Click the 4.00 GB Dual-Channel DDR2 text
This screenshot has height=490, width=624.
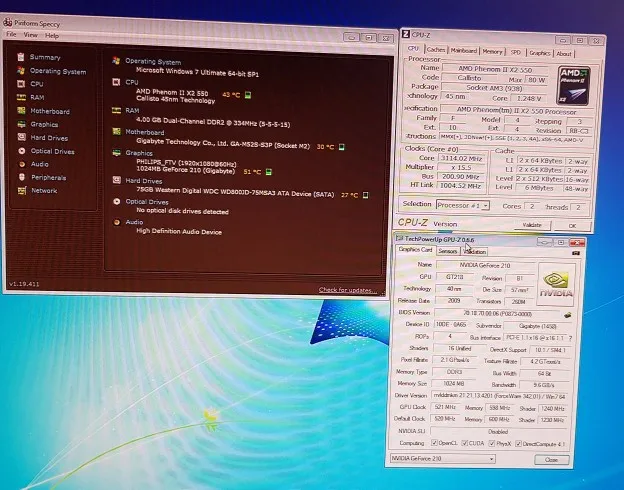pyautogui.click(x=213, y=122)
